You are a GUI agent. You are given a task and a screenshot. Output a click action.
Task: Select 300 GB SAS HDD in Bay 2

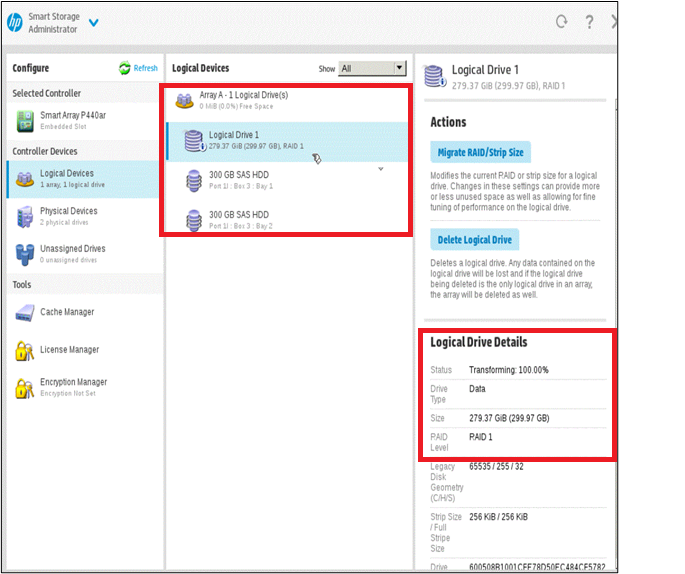pyautogui.click(x=287, y=220)
